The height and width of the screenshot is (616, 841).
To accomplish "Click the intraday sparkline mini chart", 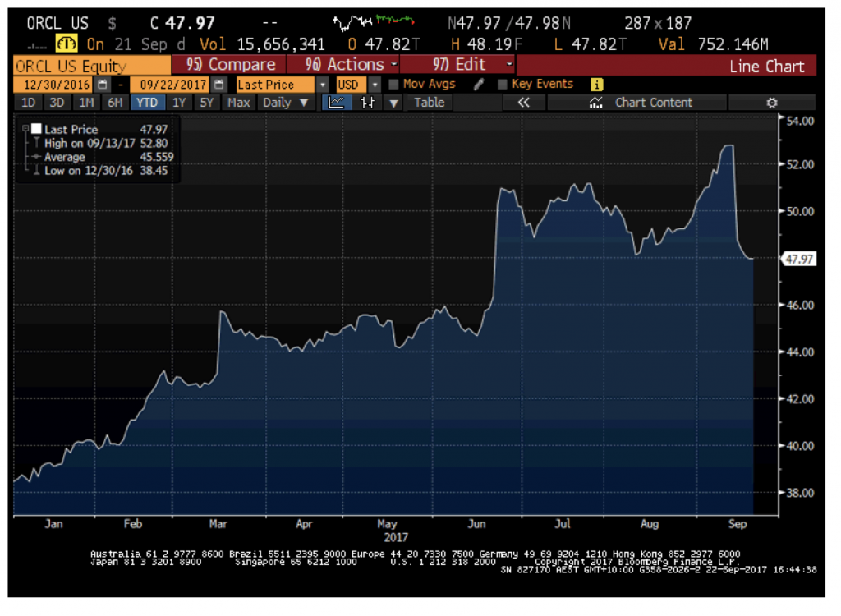I will coord(374,22).
